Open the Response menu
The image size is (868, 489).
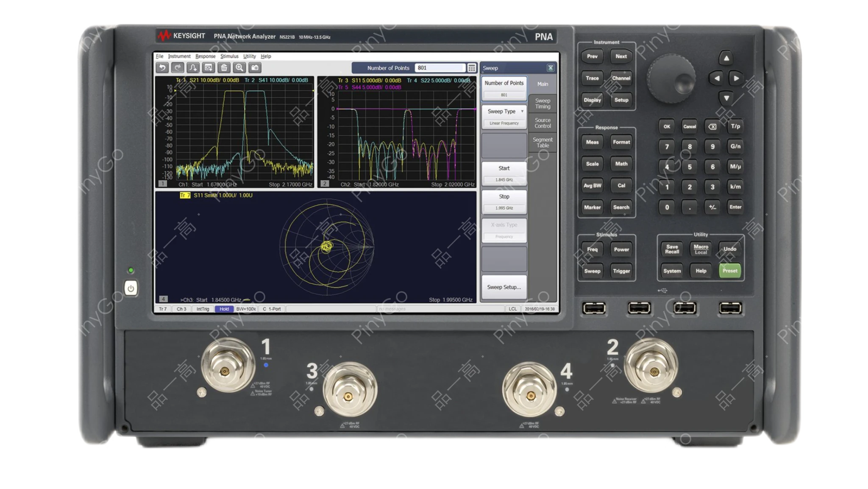tap(205, 56)
